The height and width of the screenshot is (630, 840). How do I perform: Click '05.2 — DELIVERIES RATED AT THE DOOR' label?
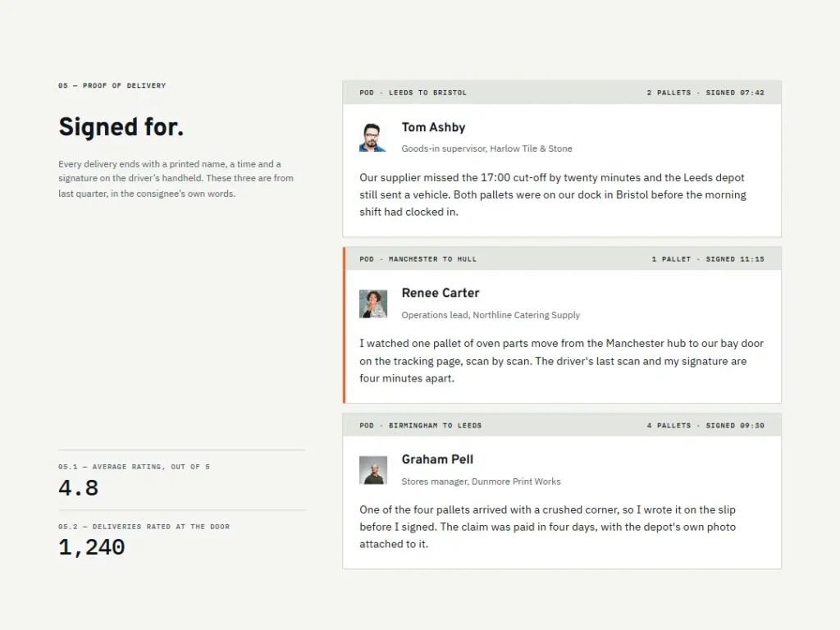144,527
